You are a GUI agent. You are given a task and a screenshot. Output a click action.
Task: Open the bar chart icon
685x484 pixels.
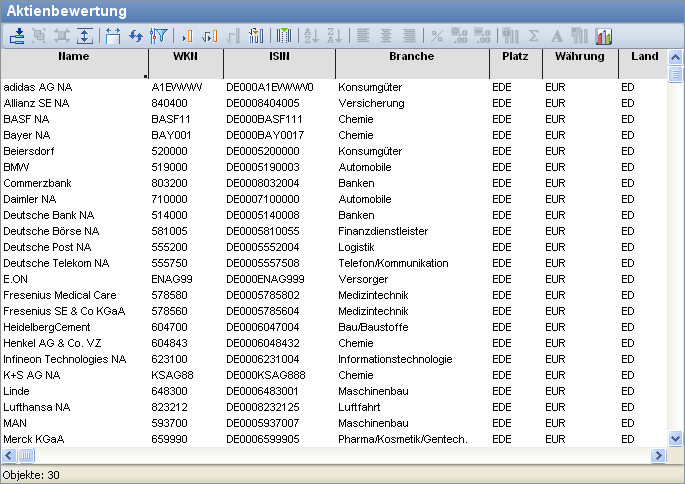pos(603,36)
